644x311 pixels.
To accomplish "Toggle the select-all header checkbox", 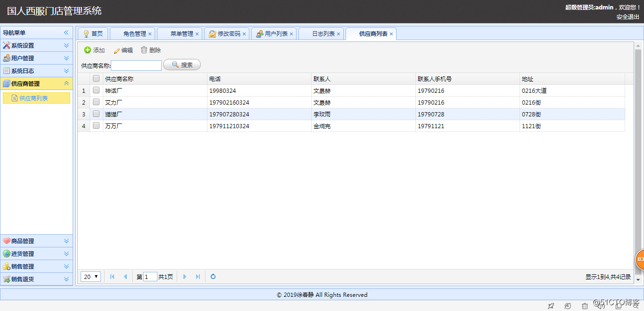I will click(96, 79).
